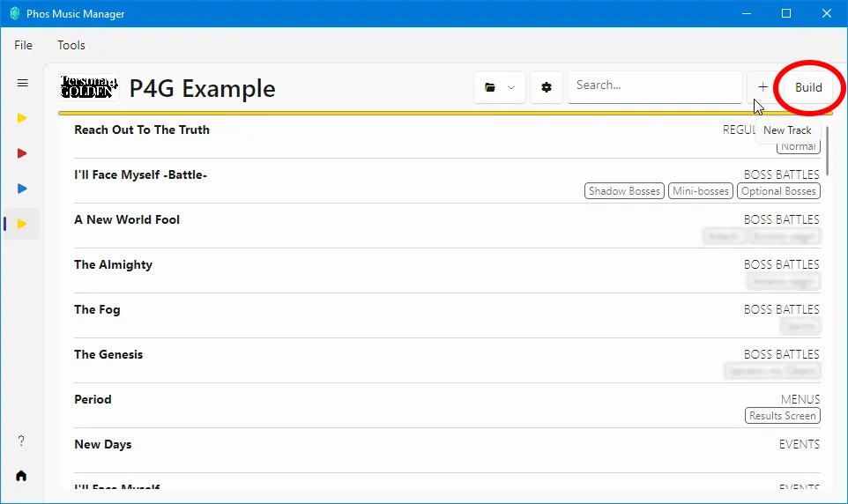Image resolution: width=848 pixels, height=504 pixels.
Task: Select track New Days
Action: 447,450
